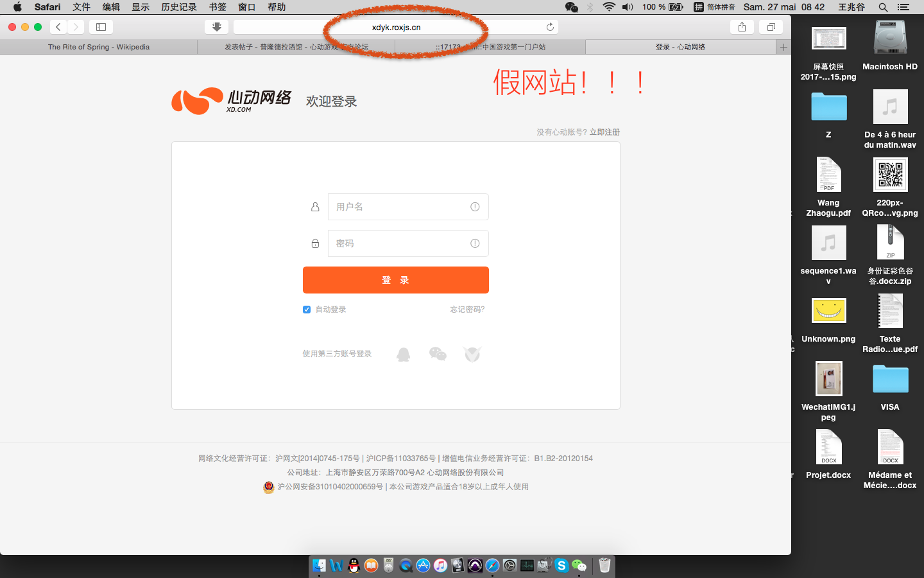Viewport: 924px width, 578px height.
Task: Open Activity Monitor in the Dock
Action: tap(527, 565)
